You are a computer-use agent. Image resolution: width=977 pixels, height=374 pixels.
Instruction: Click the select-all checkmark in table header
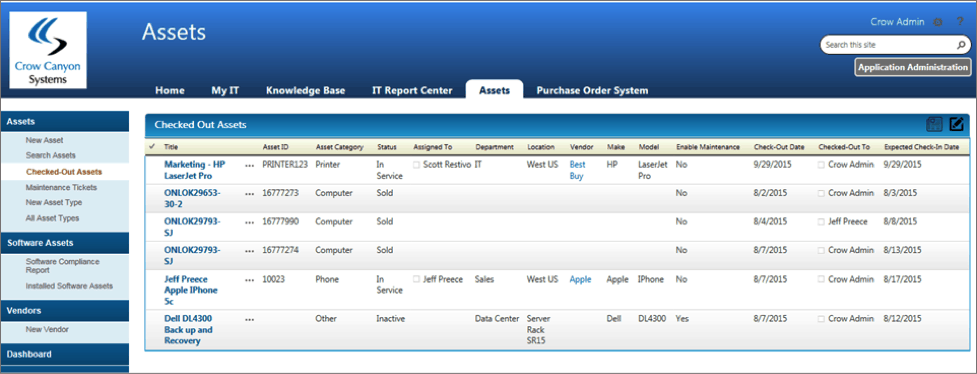153,147
